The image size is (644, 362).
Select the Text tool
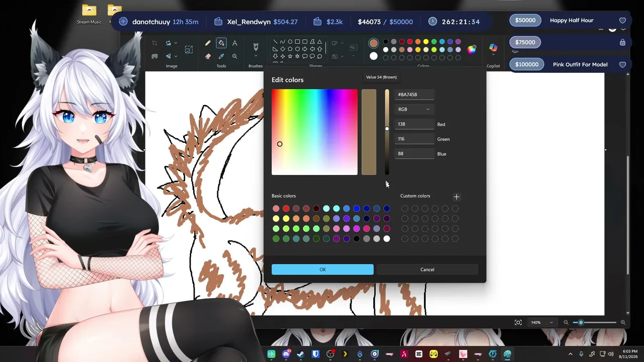(234, 43)
